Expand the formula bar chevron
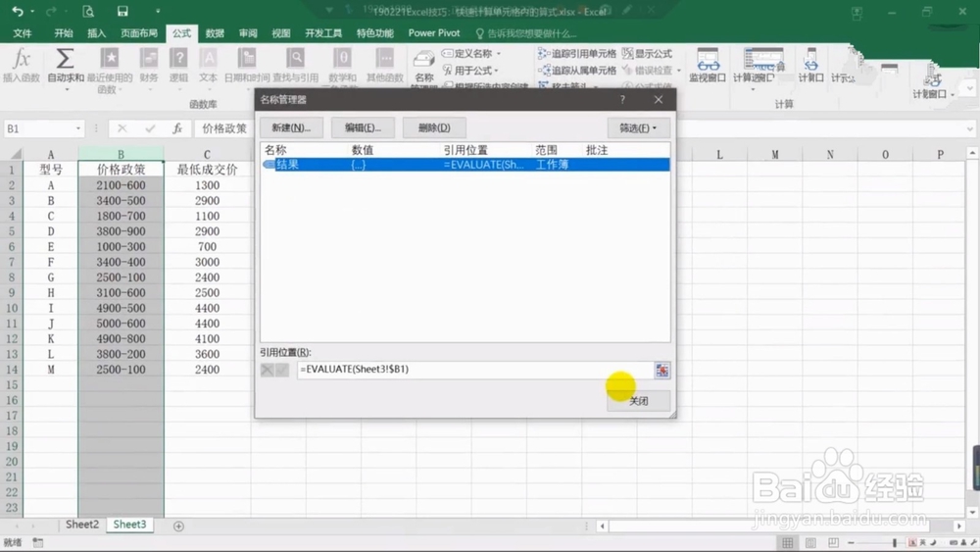Screen dimensions: 980x552 tap(969, 128)
